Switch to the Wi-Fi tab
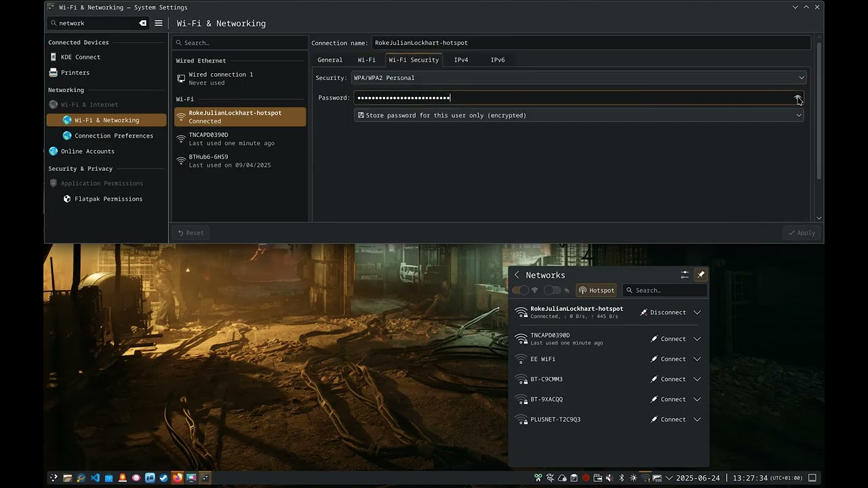Viewport: 868px width, 488px height. tap(367, 60)
